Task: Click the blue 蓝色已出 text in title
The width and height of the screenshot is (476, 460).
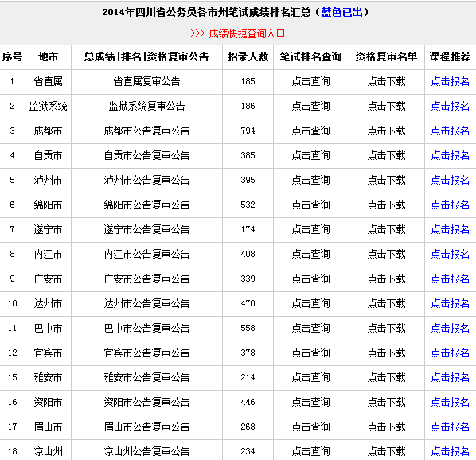Action: click(x=341, y=12)
